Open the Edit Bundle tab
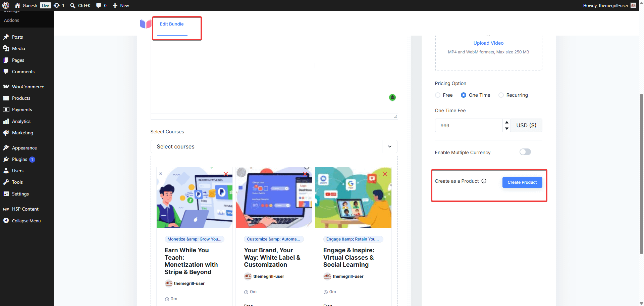Viewport: 644px width, 306px height. point(172,24)
